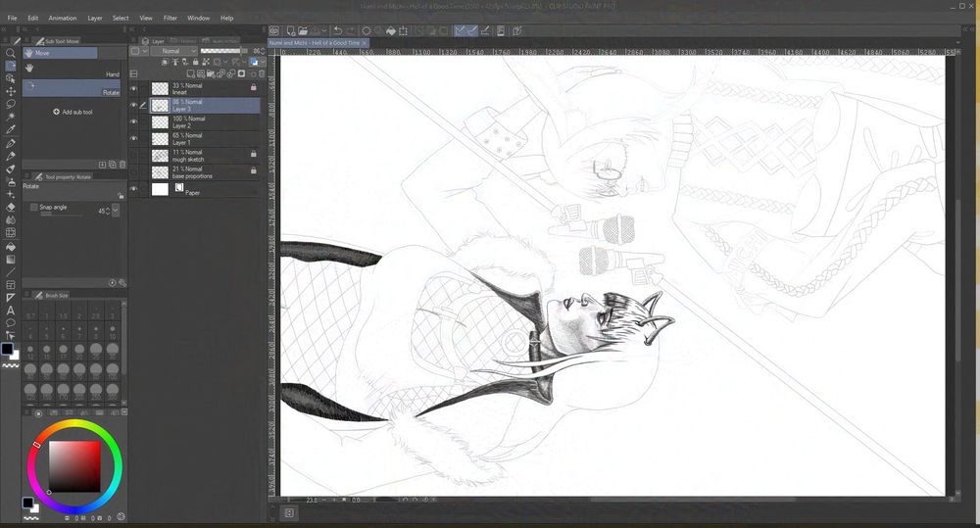
Task: Select the Move sub tool group
Action: (x=60, y=53)
